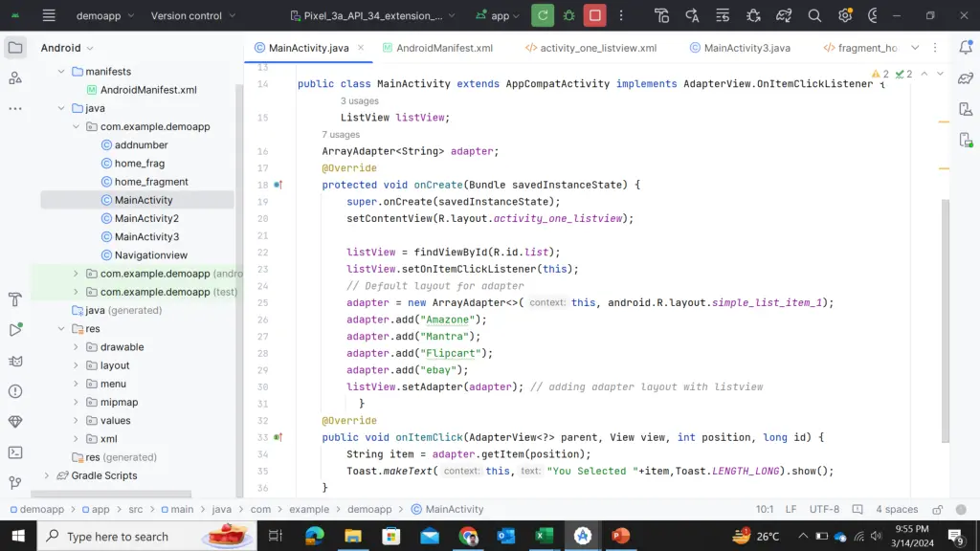
Task: Open the Notifications bell icon
Action: [x=966, y=48]
